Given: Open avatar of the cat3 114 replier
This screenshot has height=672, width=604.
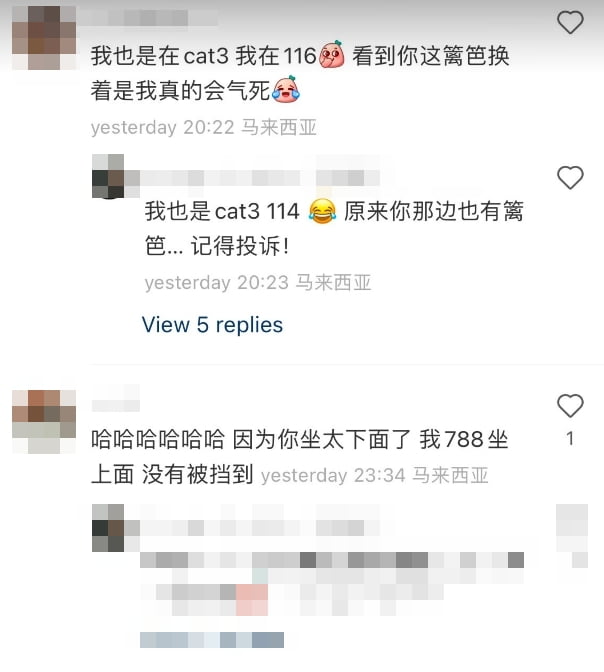Looking at the screenshot, I should (108, 176).
